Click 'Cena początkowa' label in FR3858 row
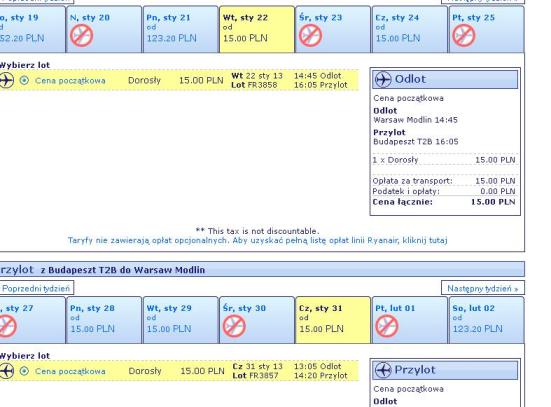The image size is (551, 407). 70,80
